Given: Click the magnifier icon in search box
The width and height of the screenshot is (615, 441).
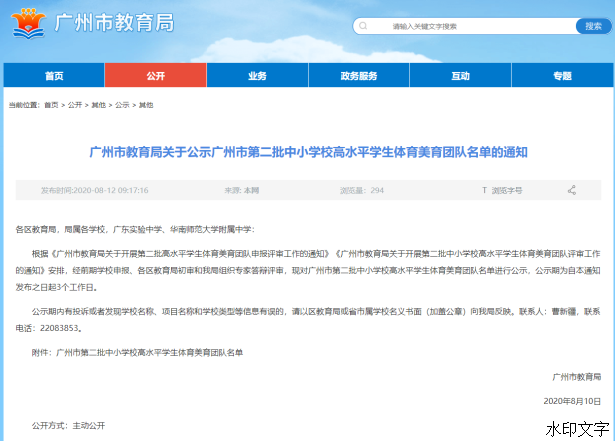Looking at the screenshot, I should click(x=363, y=26).
